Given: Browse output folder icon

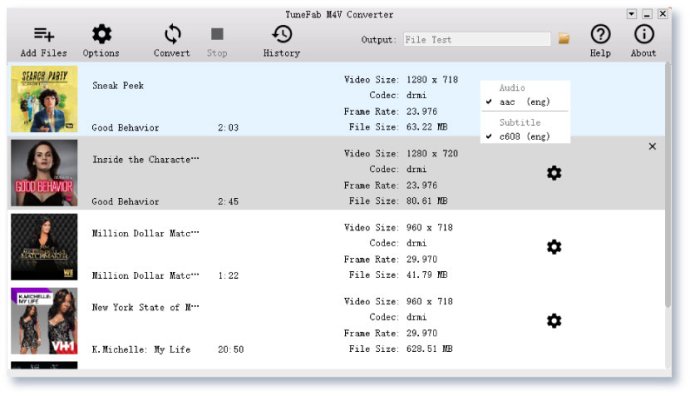Looking at the screenshot, I should (x=564, y=39).
